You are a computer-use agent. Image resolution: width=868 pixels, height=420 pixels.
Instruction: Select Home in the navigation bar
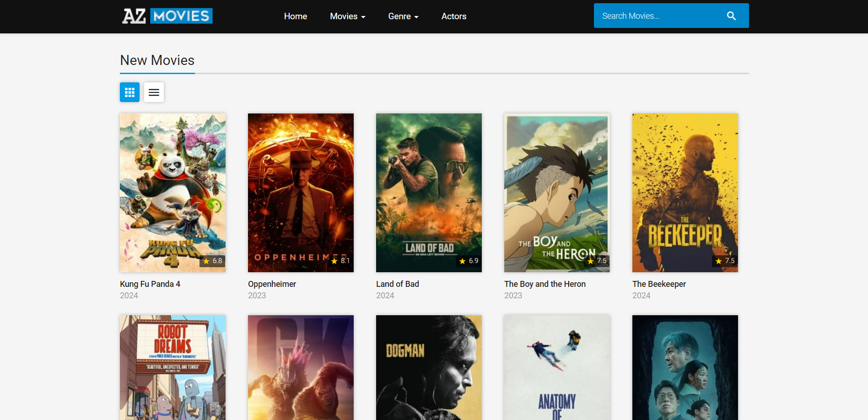pos(296,16)
